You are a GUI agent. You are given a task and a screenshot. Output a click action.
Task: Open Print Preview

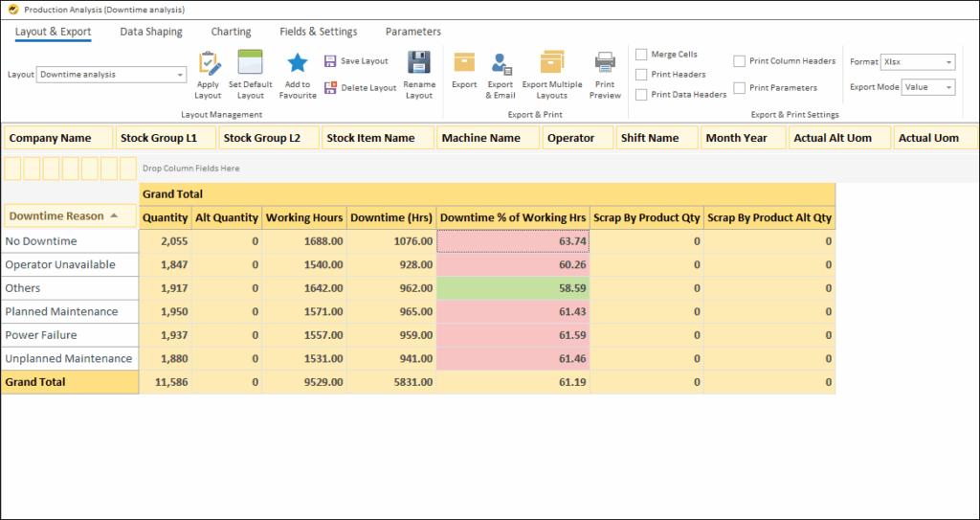(605, 63)
